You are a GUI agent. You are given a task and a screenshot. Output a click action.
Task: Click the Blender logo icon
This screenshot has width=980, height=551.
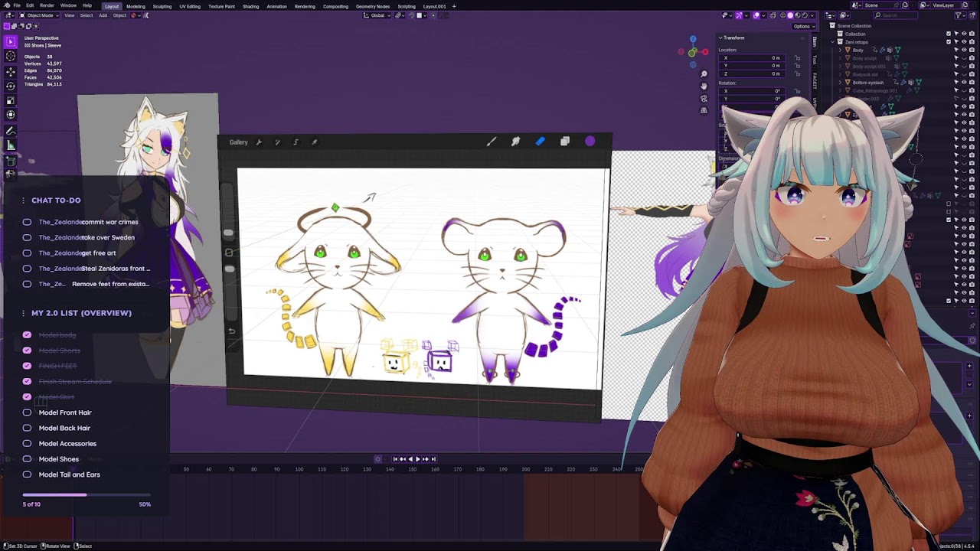[x=5, y=6]
